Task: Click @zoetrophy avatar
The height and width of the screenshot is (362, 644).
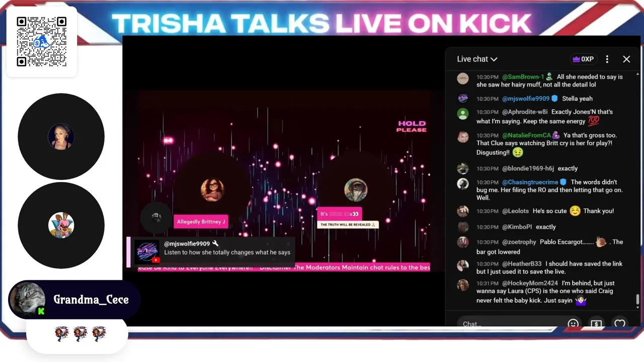Action: coord(463,243)
